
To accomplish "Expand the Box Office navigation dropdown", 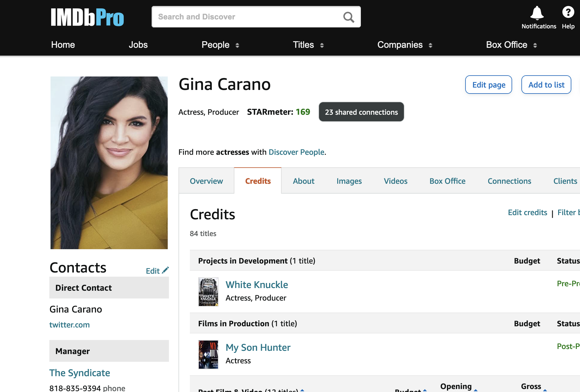I will (512, 45).
